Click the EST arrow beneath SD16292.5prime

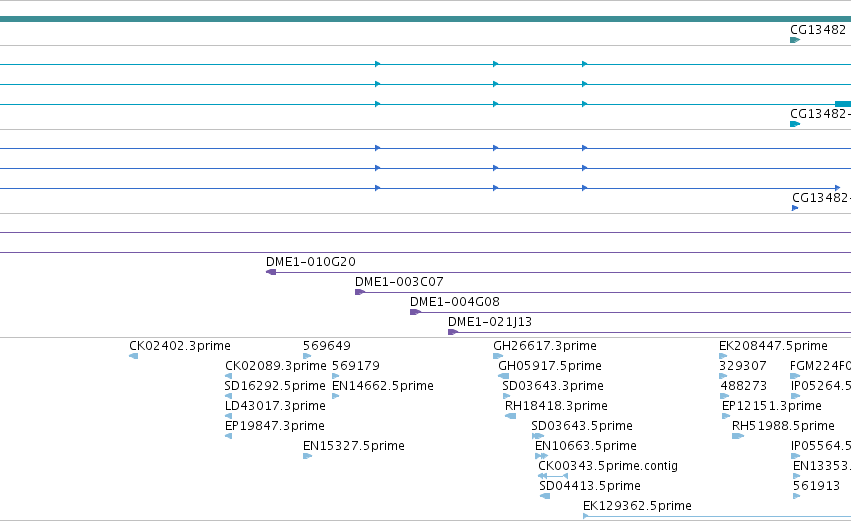coord(228,396)
